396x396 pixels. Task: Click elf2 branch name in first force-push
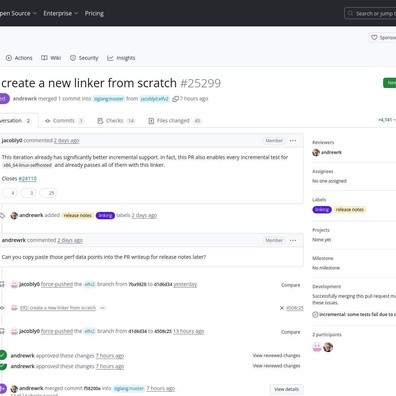coord(89,284)
